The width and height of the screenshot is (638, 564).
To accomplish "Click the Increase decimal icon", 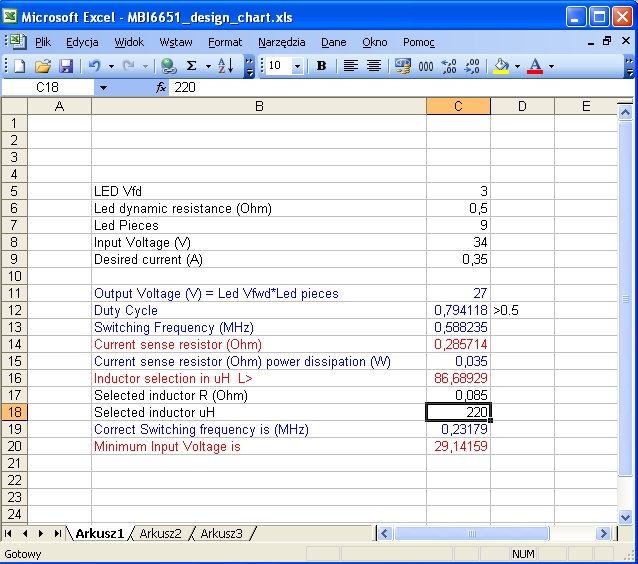I will pos(448,66).
